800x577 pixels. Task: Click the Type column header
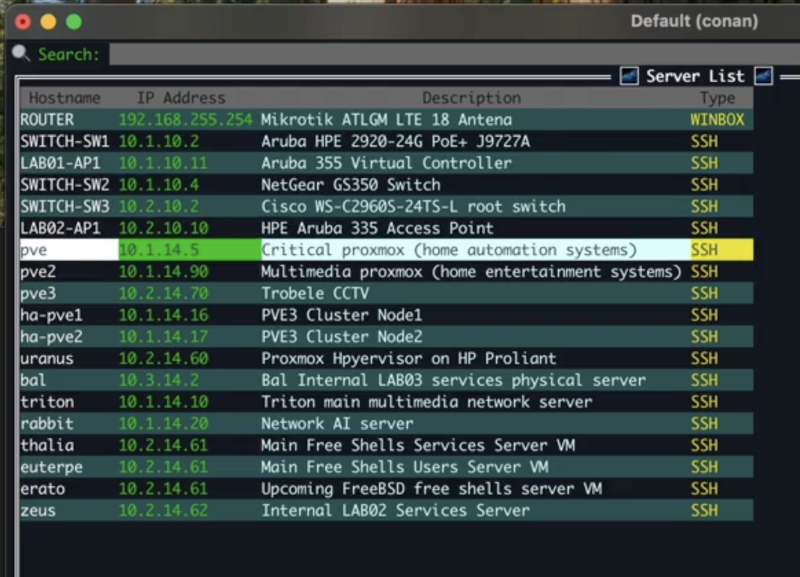[717, 98]
